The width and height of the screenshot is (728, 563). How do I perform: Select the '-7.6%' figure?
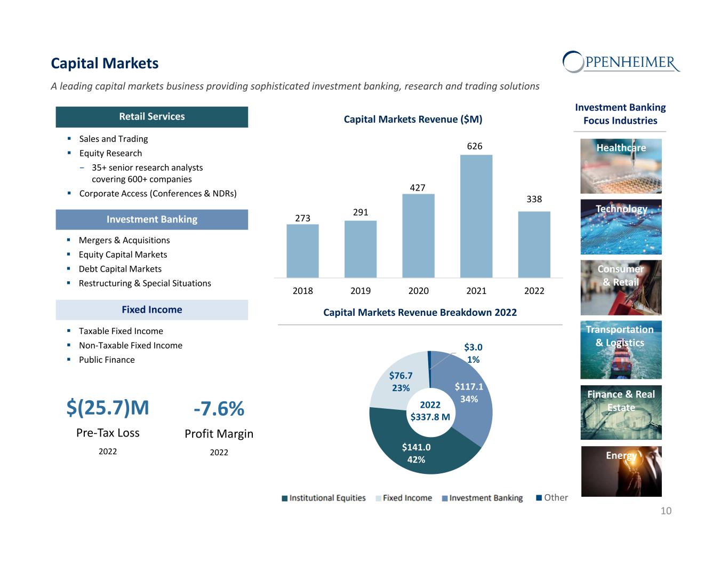219,409
